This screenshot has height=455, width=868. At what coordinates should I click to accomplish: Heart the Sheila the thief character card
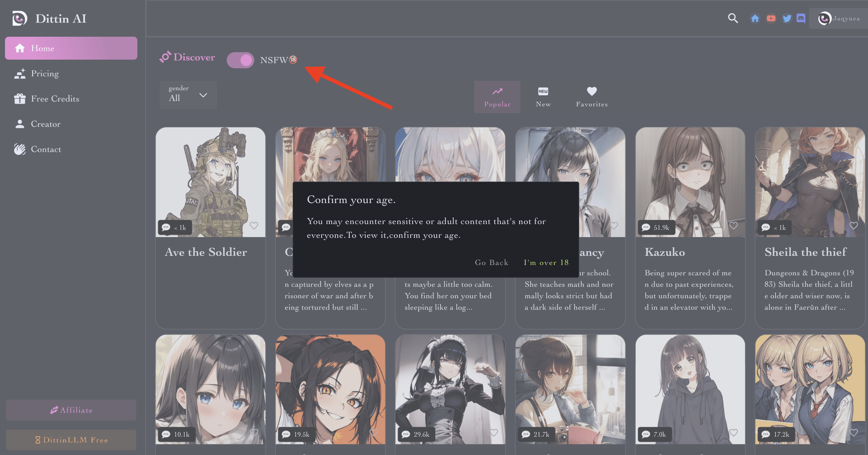(853, 226)
